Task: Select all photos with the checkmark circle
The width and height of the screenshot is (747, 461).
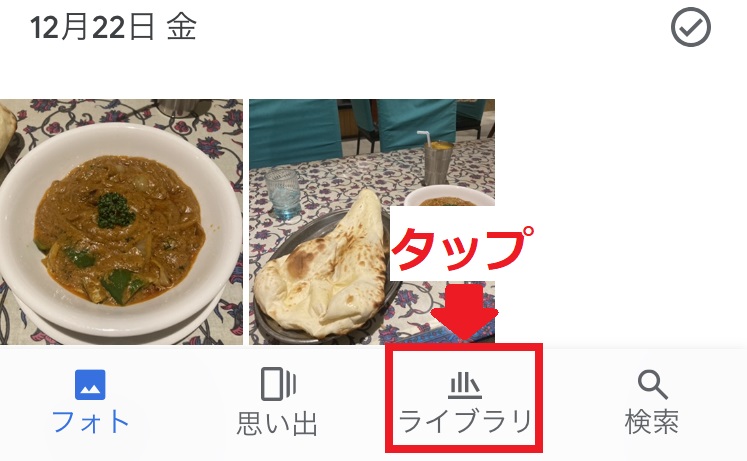Action: (x=690, y=27)
